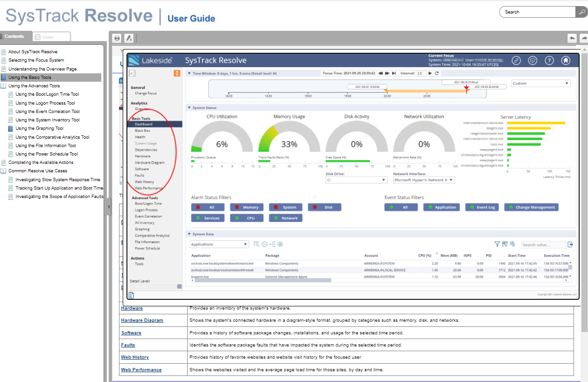The image size is (588, 382).
Task: Toggle the Network alarm filter
Action: tap(285, 218)
